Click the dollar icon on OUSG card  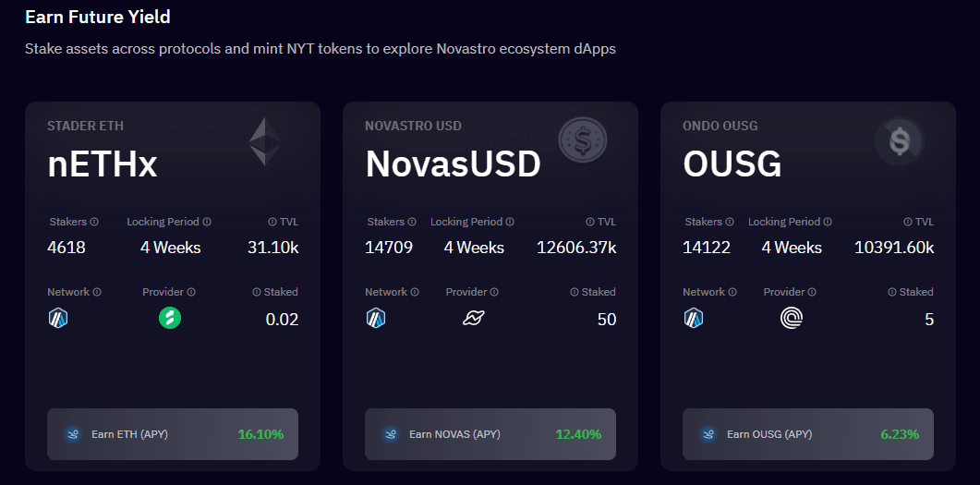tap(900, 141)
